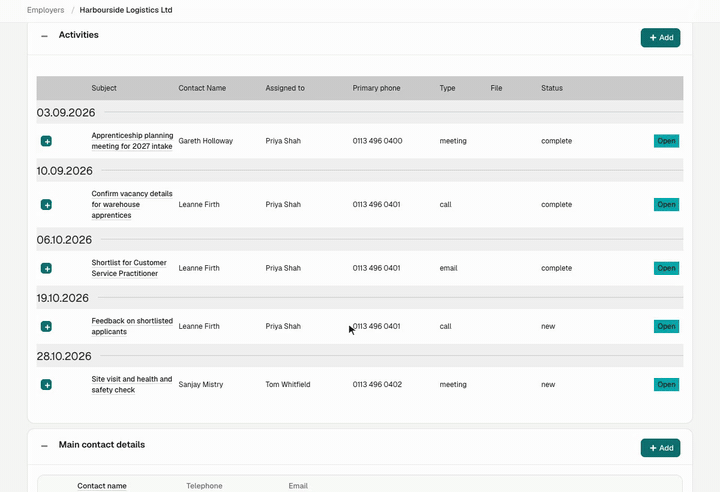Screen dimensions: 720x492
Task: Expand the Confirm vacancy details row plus icon
Action: (46, 204)
